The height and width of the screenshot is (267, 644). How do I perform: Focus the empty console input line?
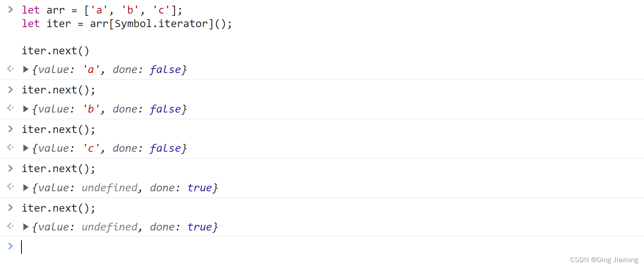151,247
